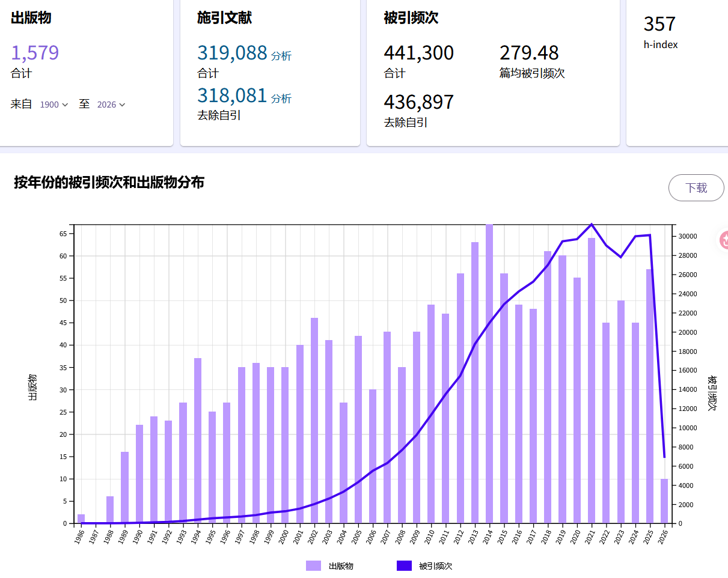This screenshot has width=728, height=578.
Task: Click the citation line dip at 2023
Action: 621,257
